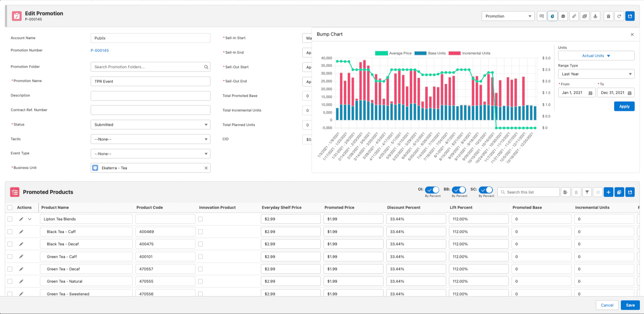Collapse the Lipton Tea Blends row
This screenshot has height=314, width=644.
[30, 219]
